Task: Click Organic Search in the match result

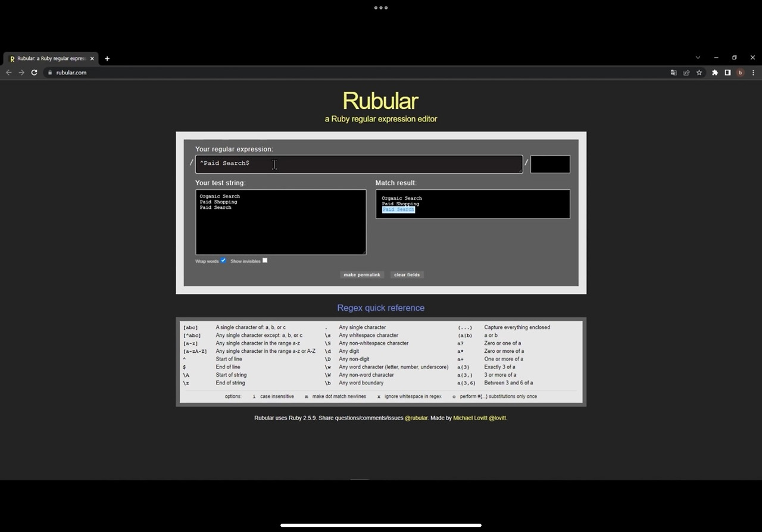Action: point(402,198)
